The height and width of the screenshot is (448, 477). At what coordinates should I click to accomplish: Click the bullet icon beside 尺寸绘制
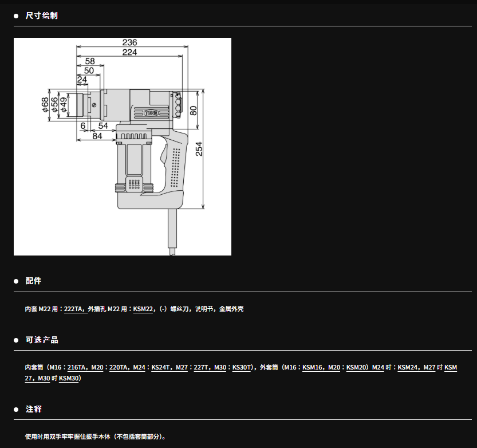[x=16, y=16]
